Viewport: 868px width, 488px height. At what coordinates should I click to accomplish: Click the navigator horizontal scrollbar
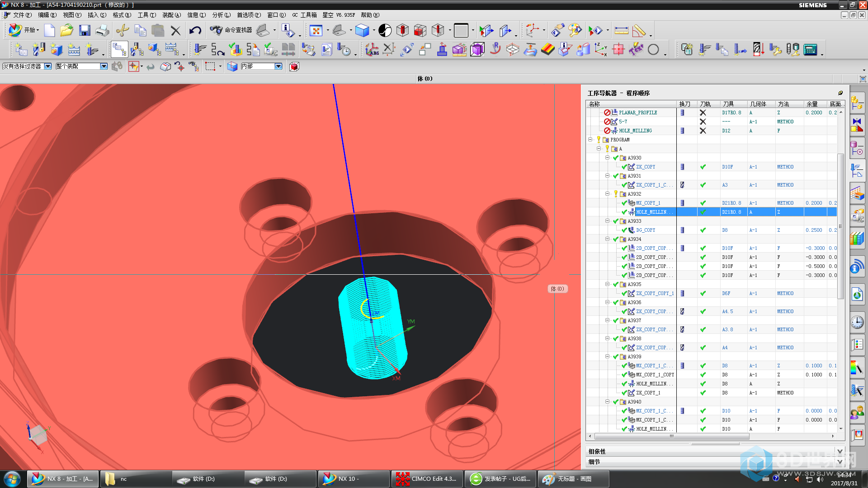click(x=672, y=436)
